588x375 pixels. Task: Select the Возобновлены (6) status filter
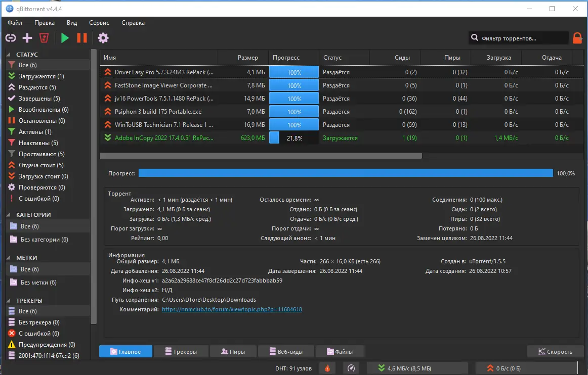click(x=48, y=109)
